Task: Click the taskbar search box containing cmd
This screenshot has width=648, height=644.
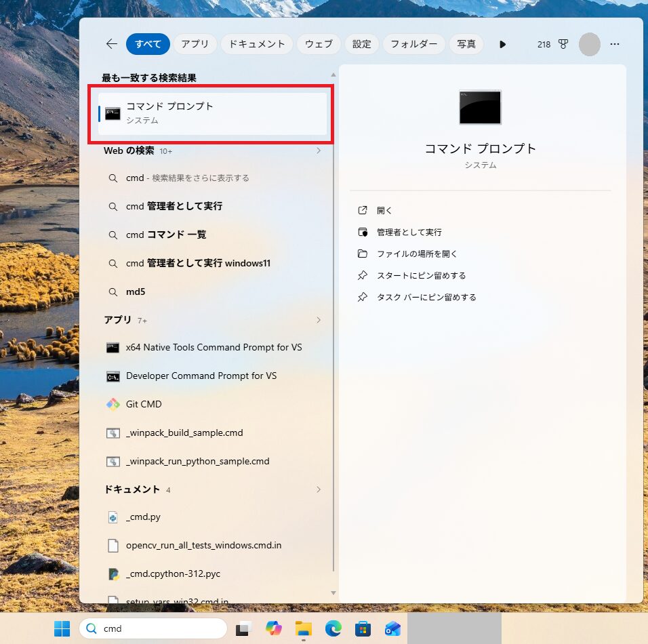Action: 153,628
